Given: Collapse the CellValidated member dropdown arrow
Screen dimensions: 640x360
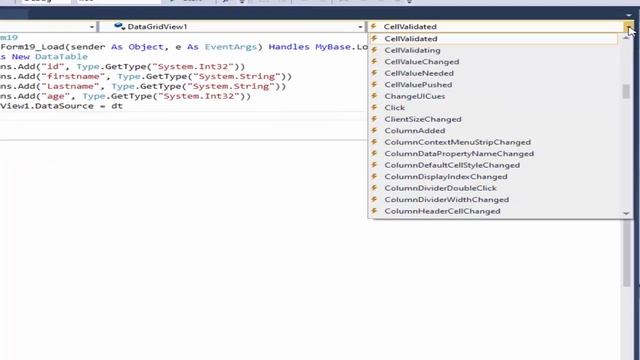Looking at the screenshot, I should point(629,27).
